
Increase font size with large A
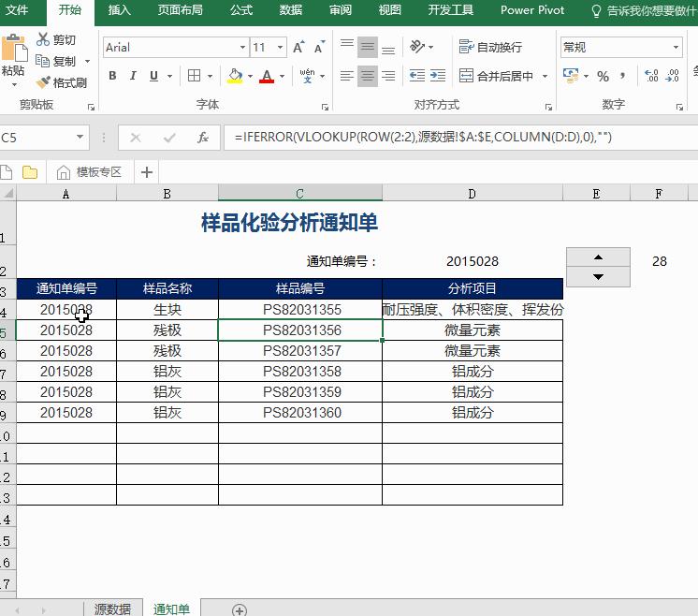(298, 47)
